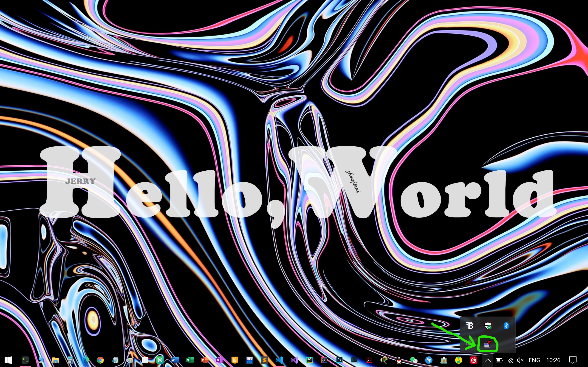Open the clock showing 10:26
588x367 pixels.
pos(553,360)
